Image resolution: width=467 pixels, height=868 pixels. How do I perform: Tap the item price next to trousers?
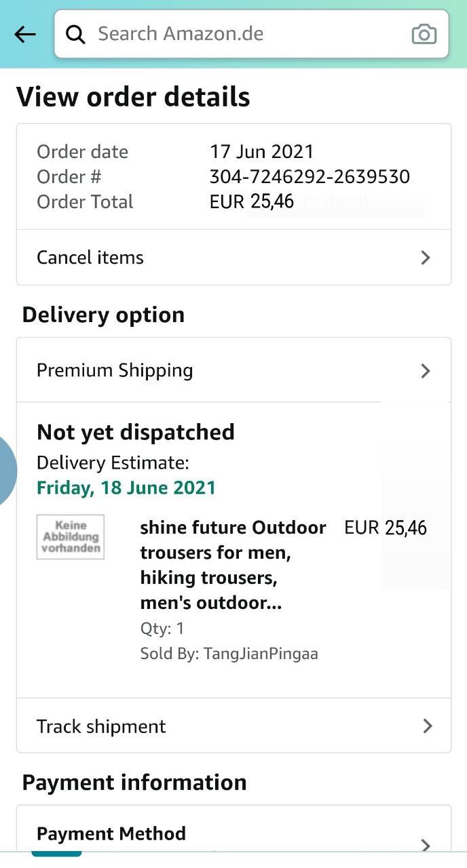[386, 528]
